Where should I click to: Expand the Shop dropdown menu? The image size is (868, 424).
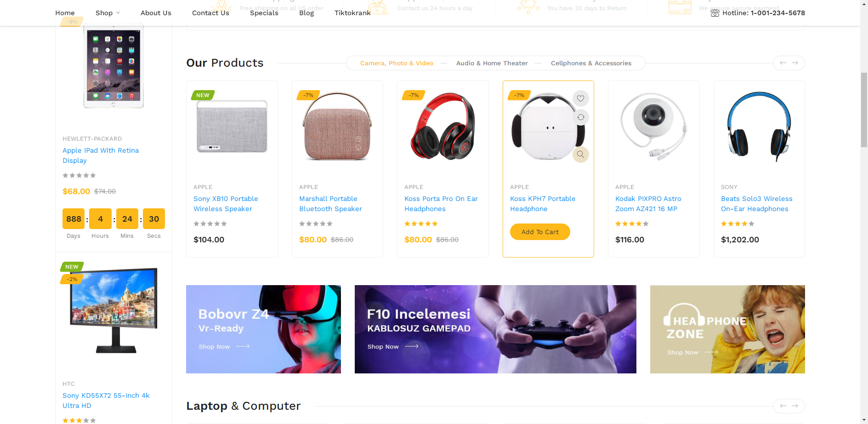(108, 13)
